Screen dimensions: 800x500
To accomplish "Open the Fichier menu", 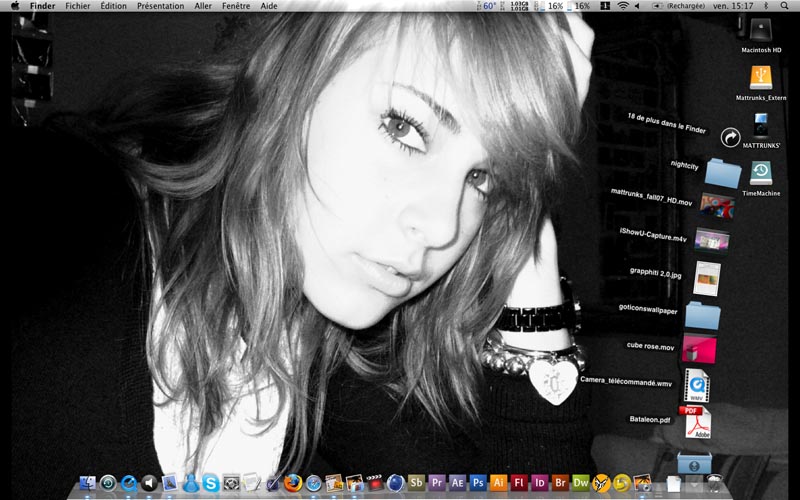I will click(78, 6).
